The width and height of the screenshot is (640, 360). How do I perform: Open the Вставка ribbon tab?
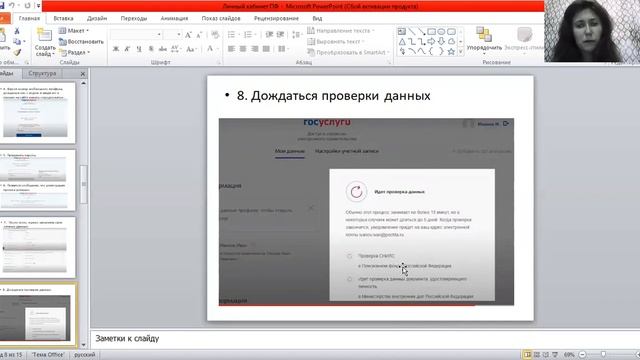(x=63, y=18)
